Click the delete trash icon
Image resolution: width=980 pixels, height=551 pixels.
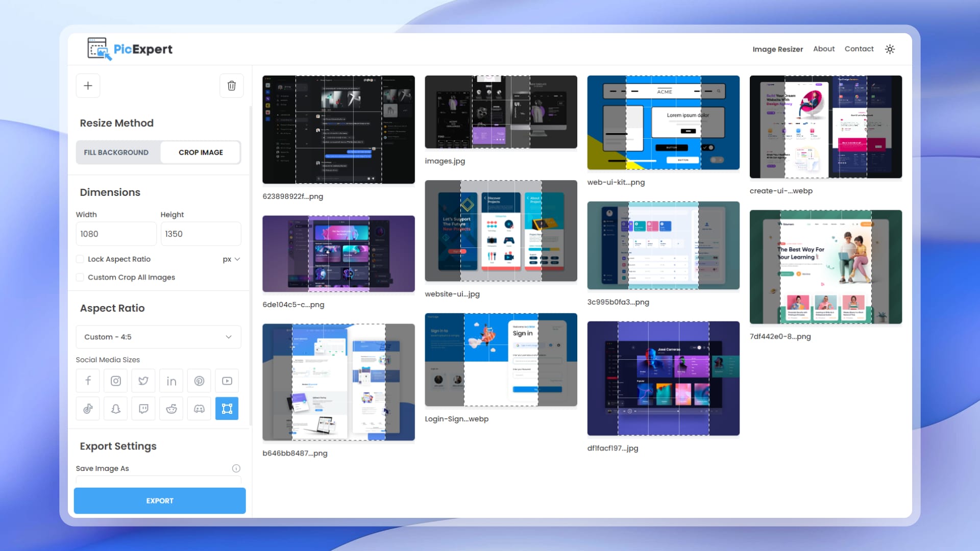(x=231, y=86)
